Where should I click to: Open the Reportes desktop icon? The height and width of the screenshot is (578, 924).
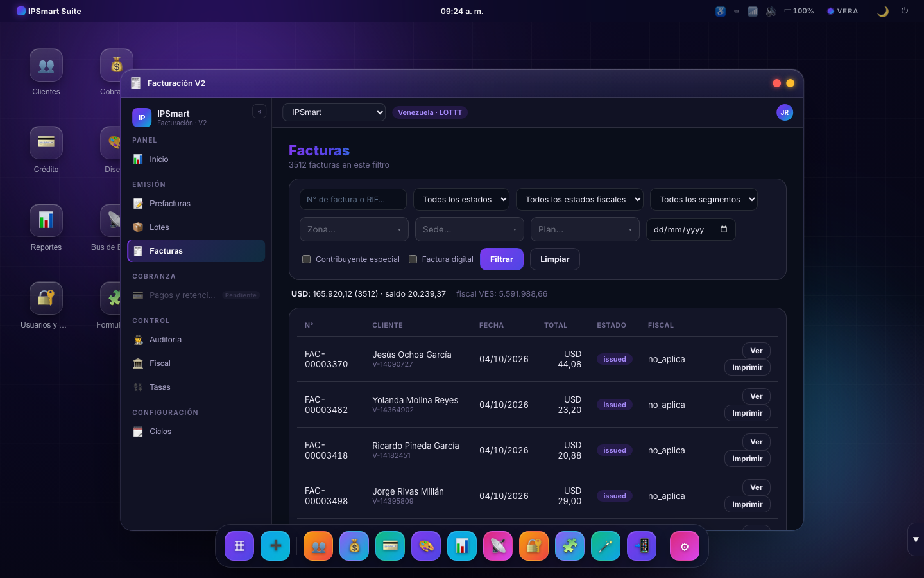click(x=46, y=228)
